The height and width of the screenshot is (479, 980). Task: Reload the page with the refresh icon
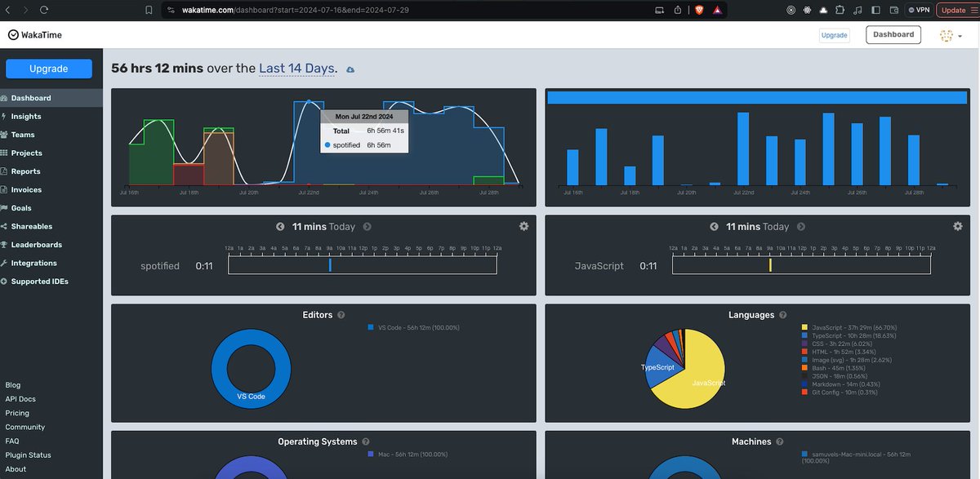pos(43,10)
